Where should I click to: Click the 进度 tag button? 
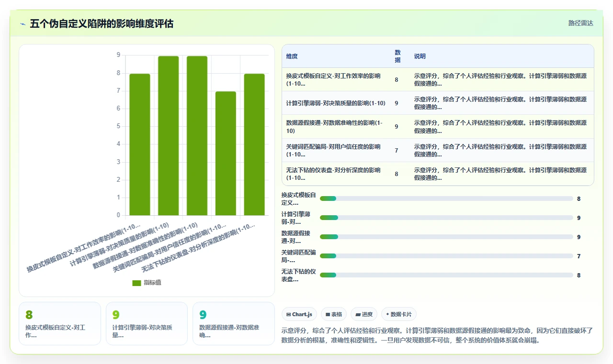pos(364,314)
